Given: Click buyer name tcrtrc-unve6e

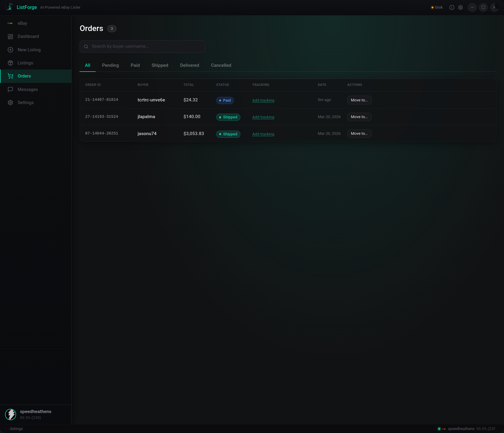Looking at the screenshot, I should (151, 100).
